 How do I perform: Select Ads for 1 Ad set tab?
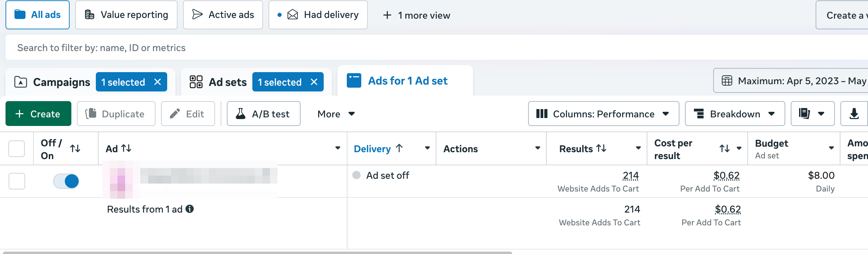pos(405,81)
